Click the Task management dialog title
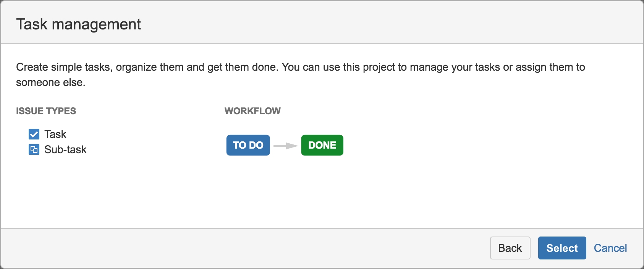The width and height of the screenshot is (644, 269). (x=79, y=24)
